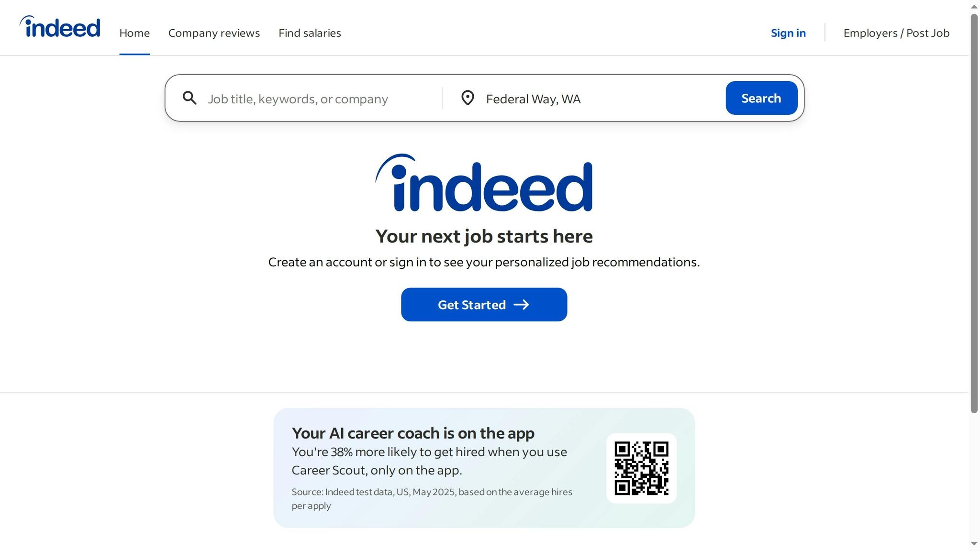The width and height of the screenshot is (980, 551).
Task: Click the magnifying glass search icon
Action: [189, 98]
